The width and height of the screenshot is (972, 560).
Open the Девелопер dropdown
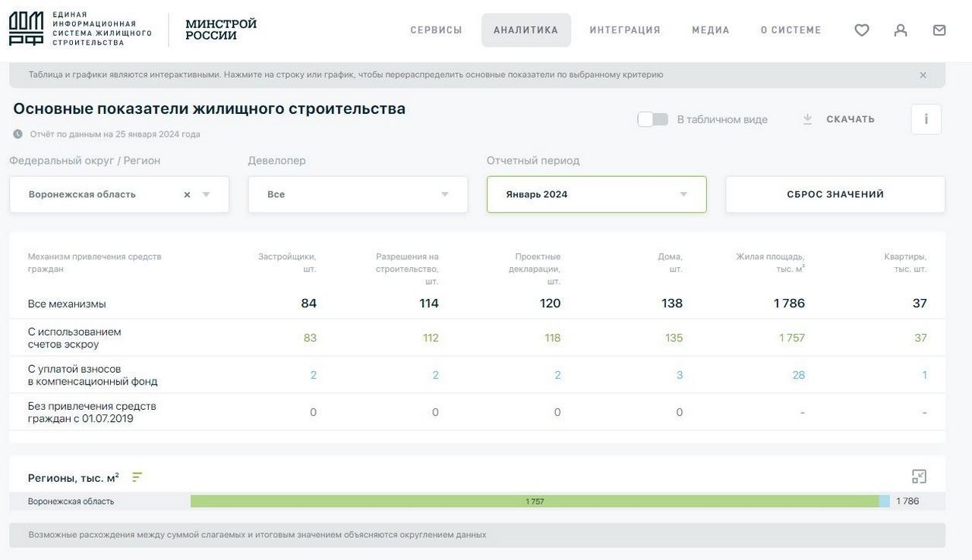tap(358, 195)
